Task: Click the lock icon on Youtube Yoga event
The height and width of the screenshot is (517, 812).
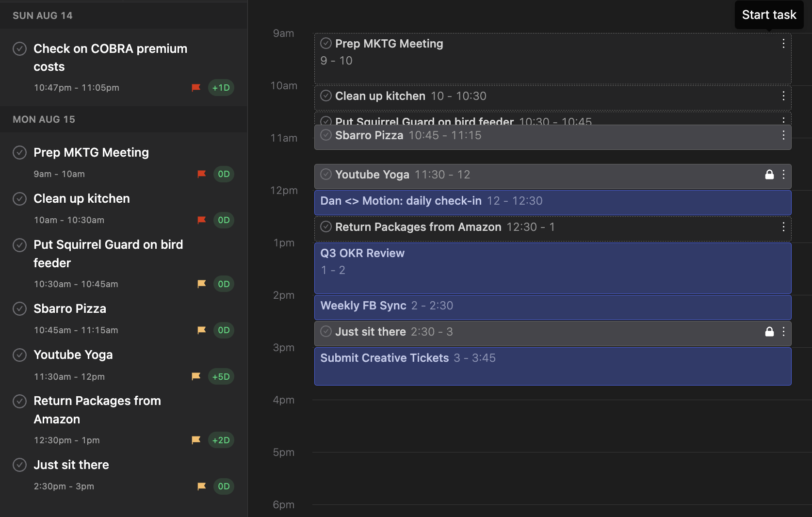Action: 769,175
